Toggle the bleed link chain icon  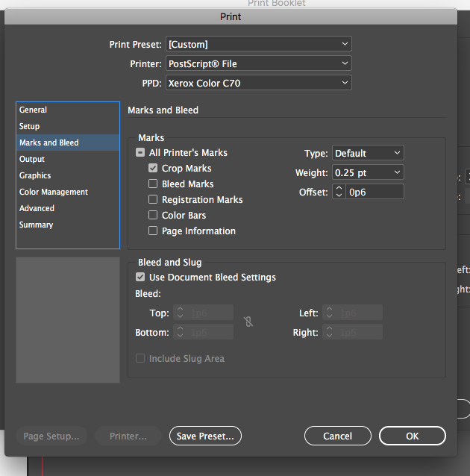click(248, 322)
